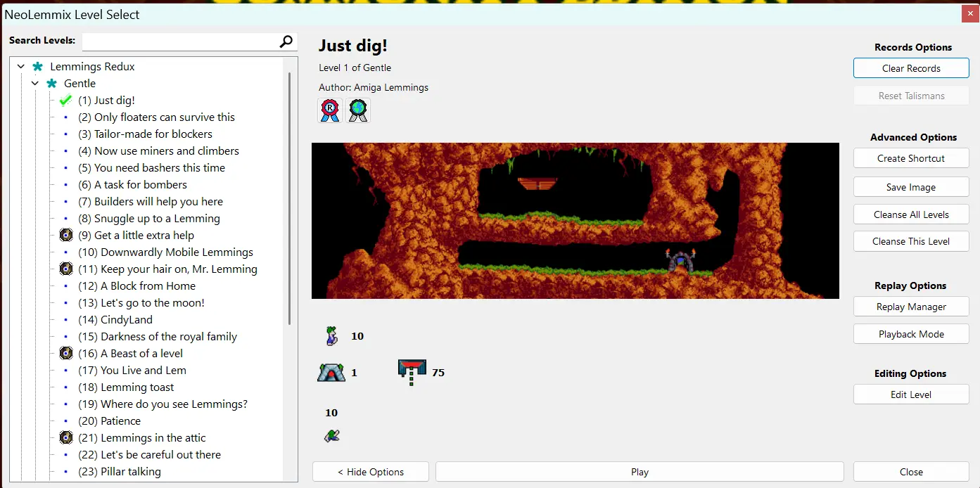Image resolution: width=980 pixels, height=488 pixels.
Task: Collapse the Gentle rank group
Action: (x=35, y=84)
